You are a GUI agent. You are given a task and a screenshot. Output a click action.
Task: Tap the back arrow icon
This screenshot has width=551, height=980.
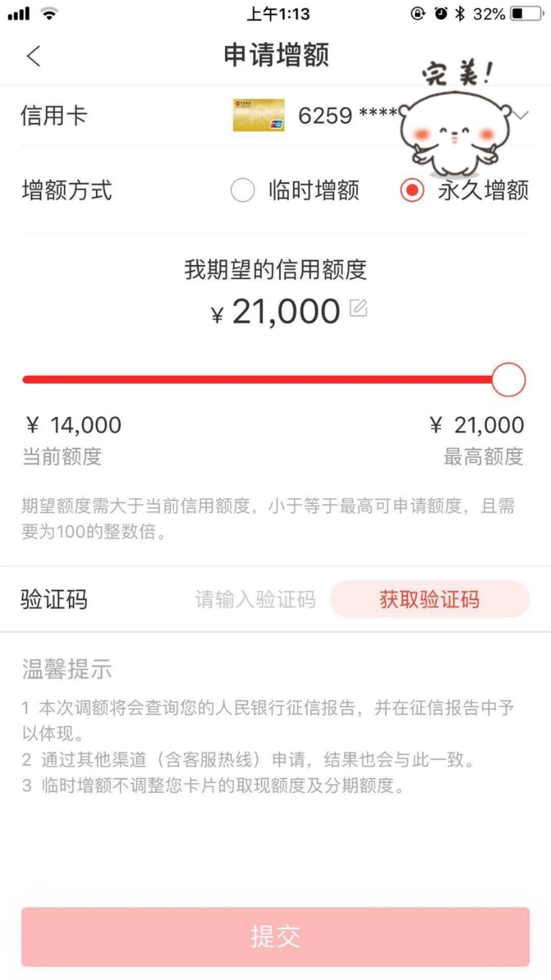pos(34,56)
